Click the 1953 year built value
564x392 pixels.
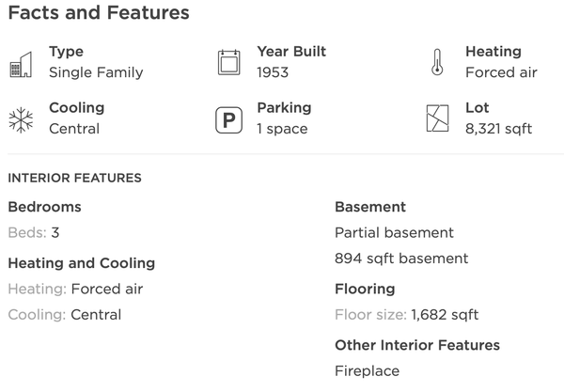tap(273, 72)
